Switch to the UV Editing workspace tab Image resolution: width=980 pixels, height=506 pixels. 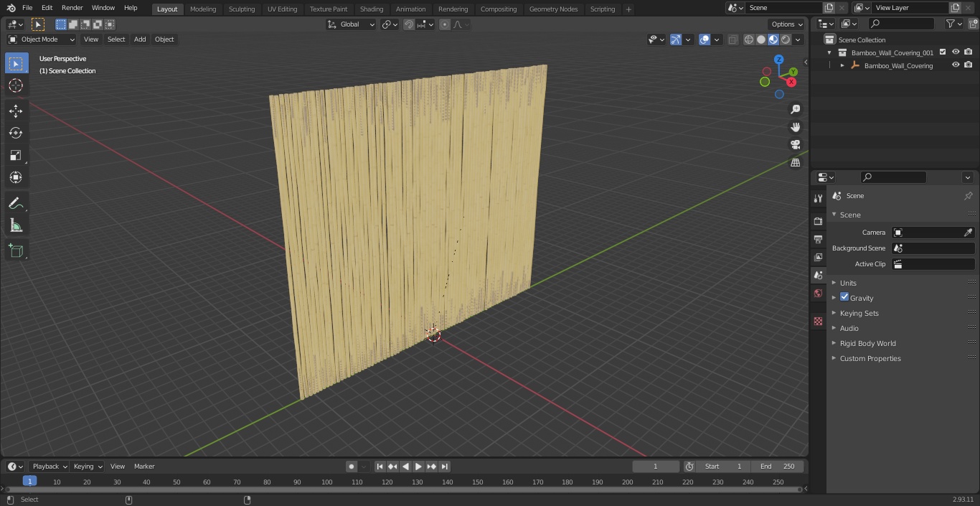[x=282, y=9]
